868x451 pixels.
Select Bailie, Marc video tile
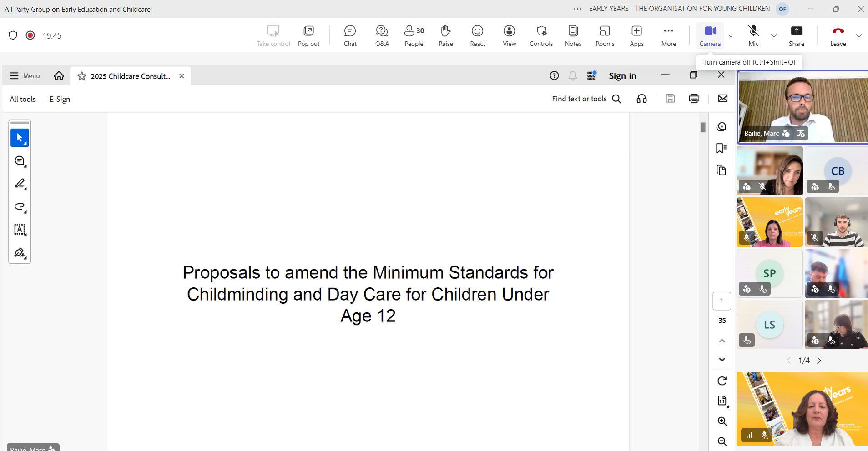802,107
